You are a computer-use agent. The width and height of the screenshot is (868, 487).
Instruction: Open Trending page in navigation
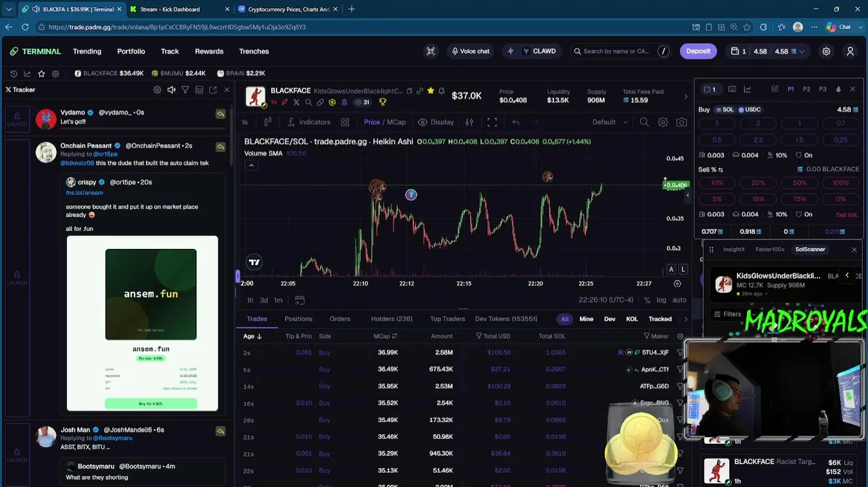87,51
